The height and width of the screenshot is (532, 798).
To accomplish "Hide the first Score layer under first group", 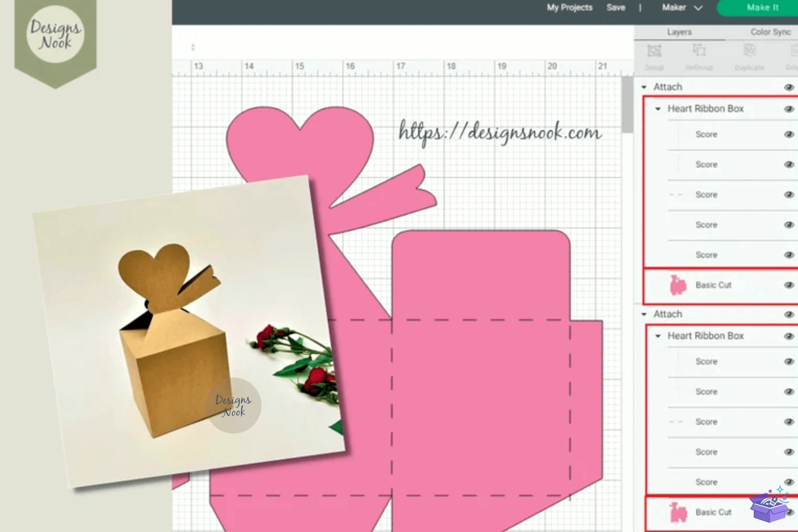I will click(789, 134).
